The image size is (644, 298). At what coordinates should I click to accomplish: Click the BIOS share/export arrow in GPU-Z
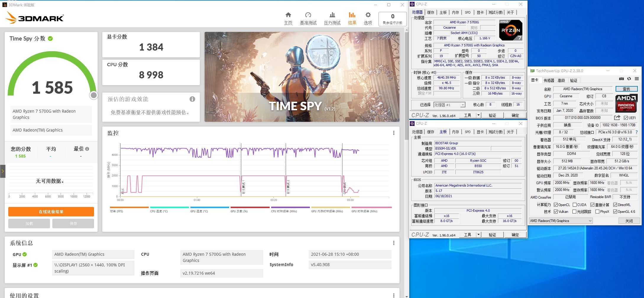pyautogui.click(x=617, y=118)
